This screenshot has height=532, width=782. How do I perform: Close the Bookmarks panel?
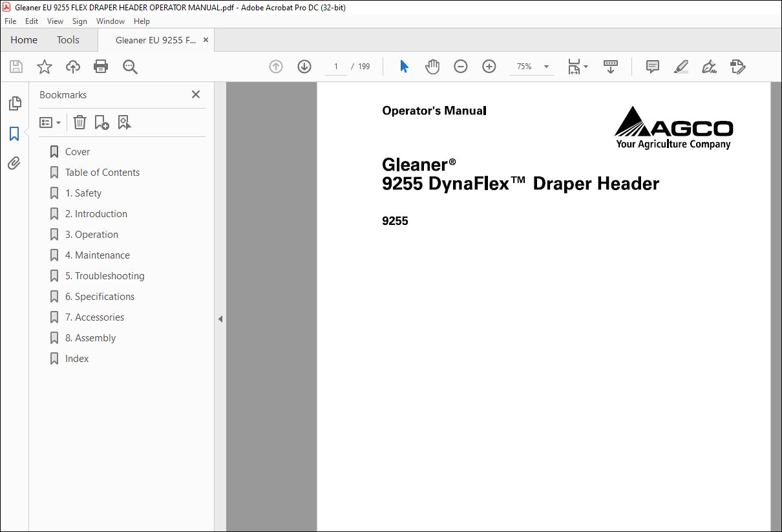(x=196, y=94)
